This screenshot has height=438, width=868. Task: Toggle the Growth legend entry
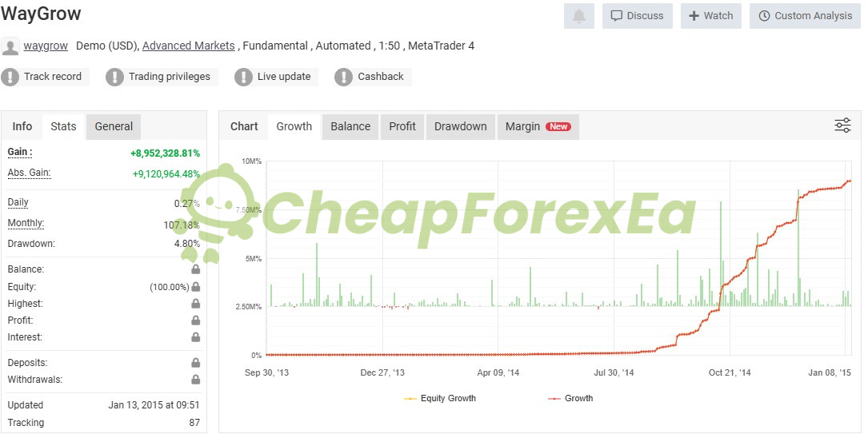pos(570,398)
